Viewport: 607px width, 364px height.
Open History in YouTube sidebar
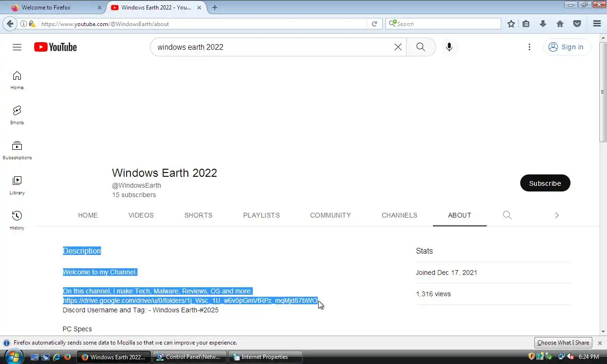17,220
